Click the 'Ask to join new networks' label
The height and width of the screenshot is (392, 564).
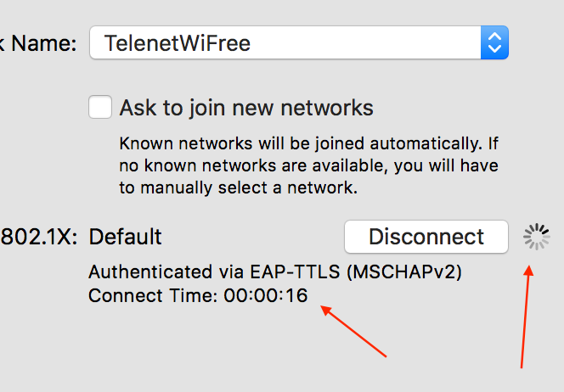coord(246,108)
